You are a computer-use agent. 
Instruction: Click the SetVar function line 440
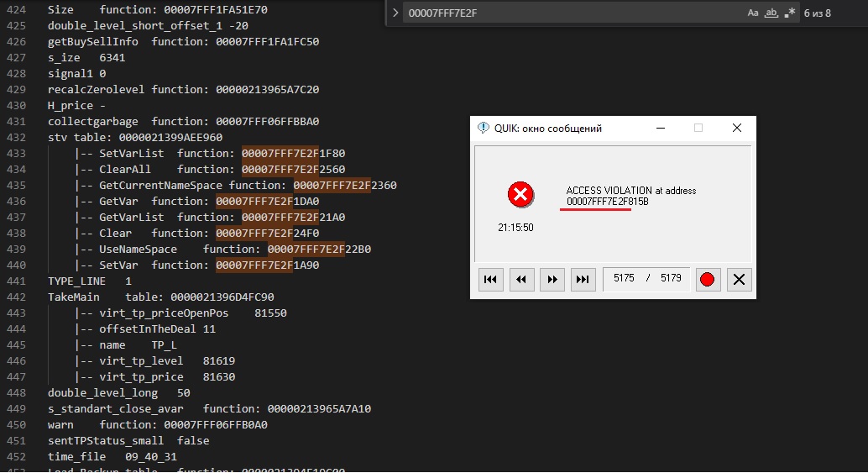tap(197, 265)
